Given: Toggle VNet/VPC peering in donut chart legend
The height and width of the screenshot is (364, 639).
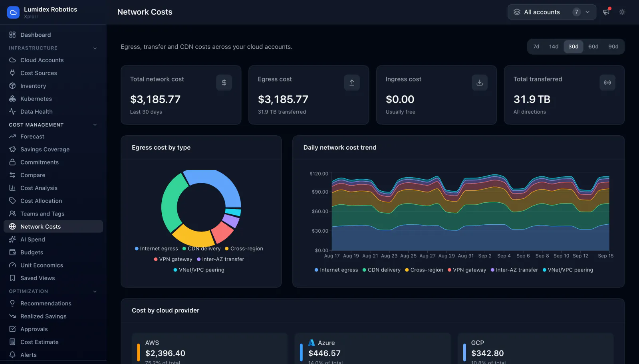Looking at the screenshot, I should point(199,270).
